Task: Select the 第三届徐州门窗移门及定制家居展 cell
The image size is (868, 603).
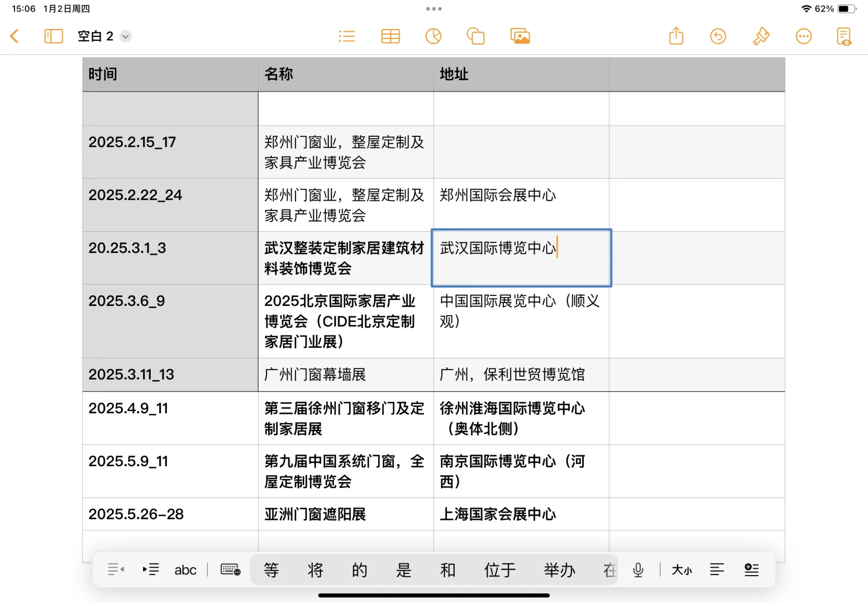Action: tap(346, 418)
